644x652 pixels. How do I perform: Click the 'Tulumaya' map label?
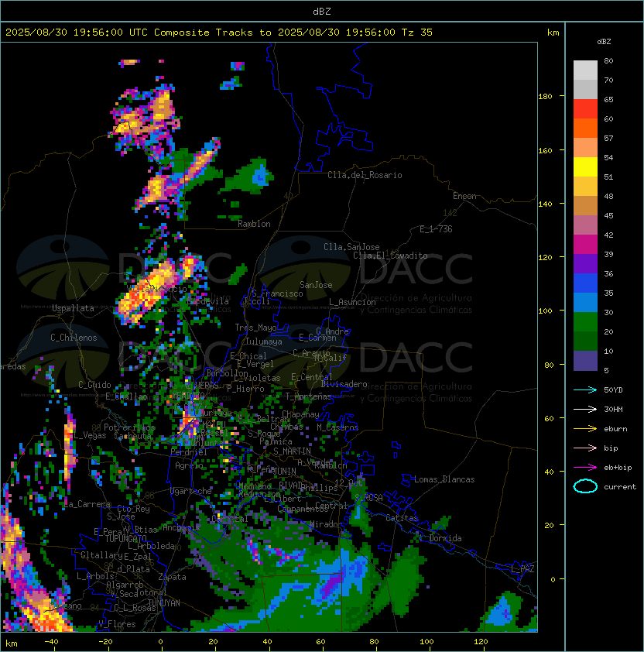click(264, 341)
